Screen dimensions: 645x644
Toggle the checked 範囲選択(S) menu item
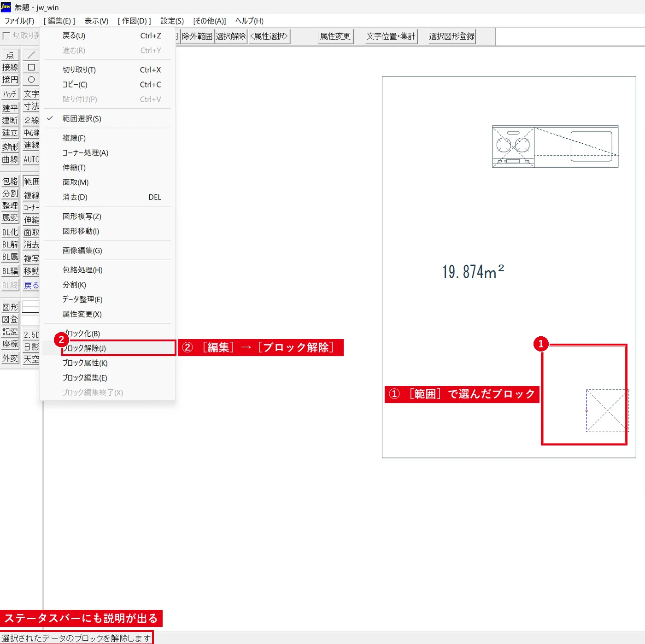point(107,119)
